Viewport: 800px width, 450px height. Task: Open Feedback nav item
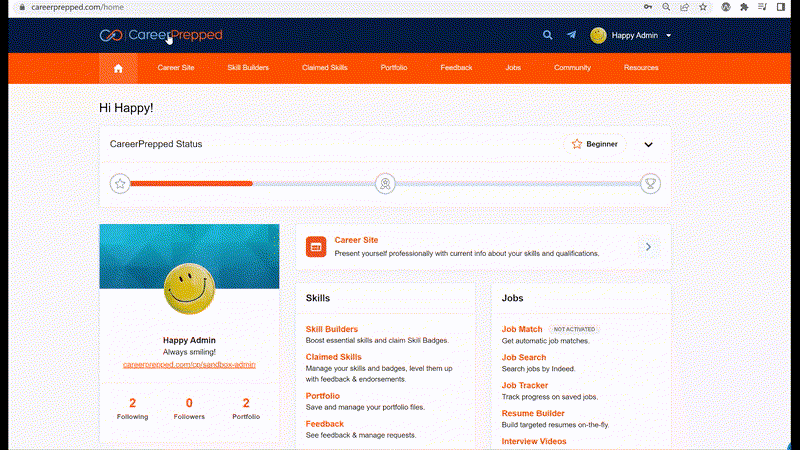coord(456,67)
